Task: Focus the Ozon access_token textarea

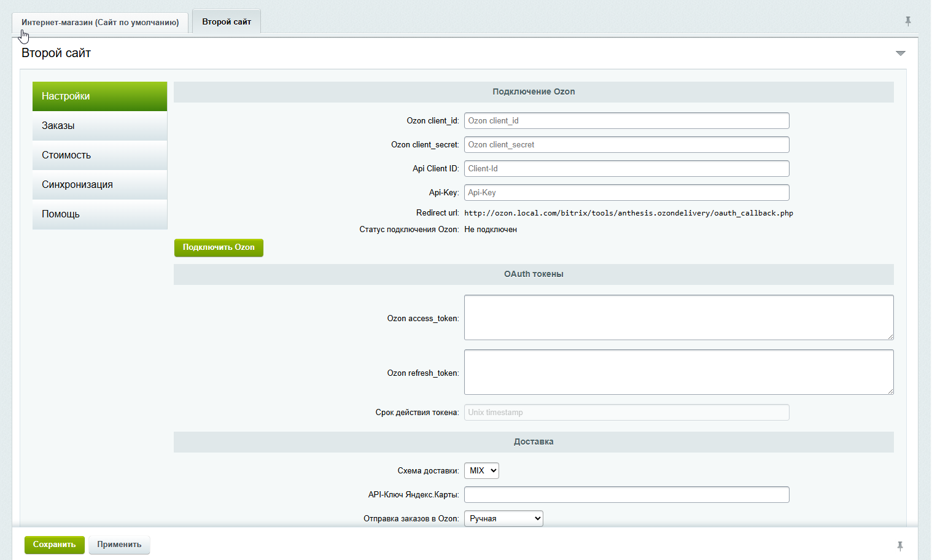Action: [678, 317]
